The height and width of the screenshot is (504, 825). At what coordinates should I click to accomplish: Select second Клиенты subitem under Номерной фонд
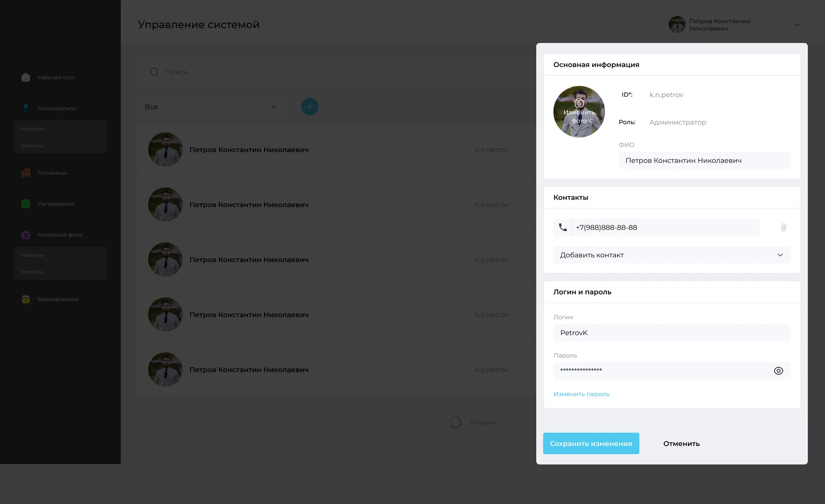point(32,272)
